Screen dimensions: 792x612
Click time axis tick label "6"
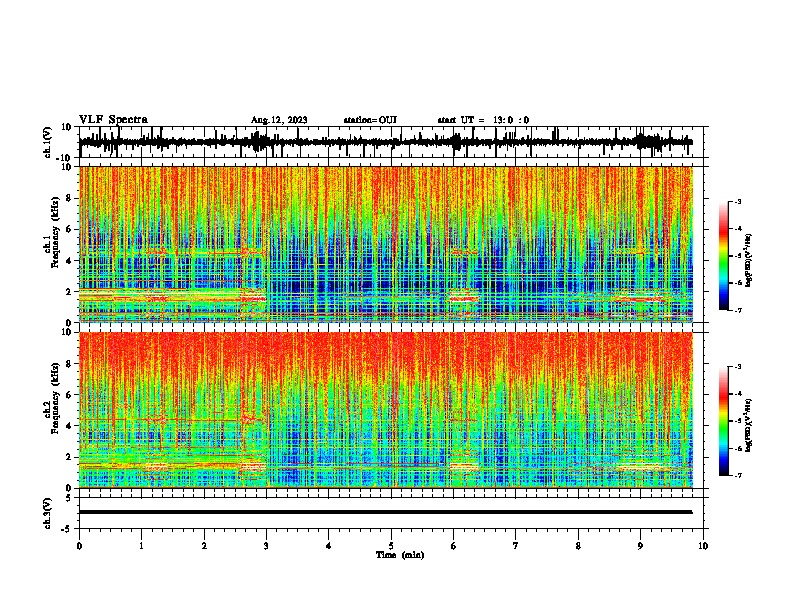(x=454, y=546)
